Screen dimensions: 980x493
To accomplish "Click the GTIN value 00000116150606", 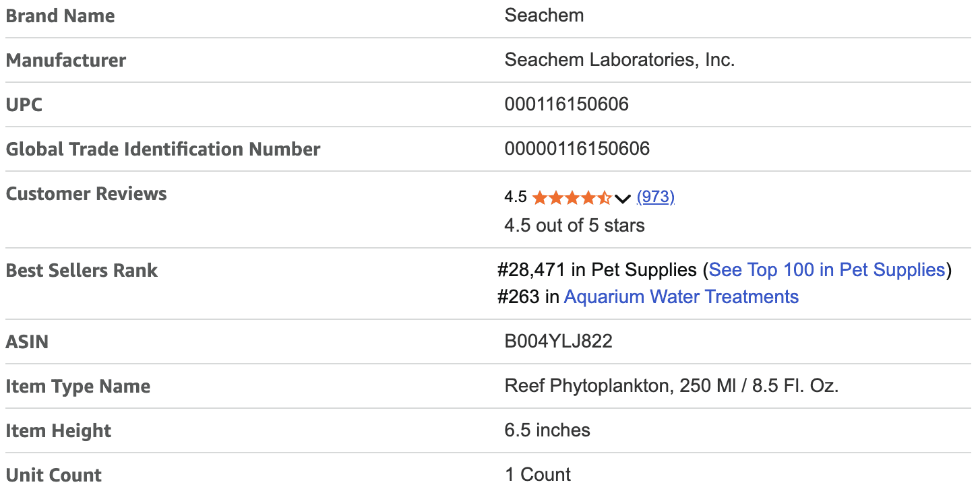I will pyautogui.click(x=577, y=149).
